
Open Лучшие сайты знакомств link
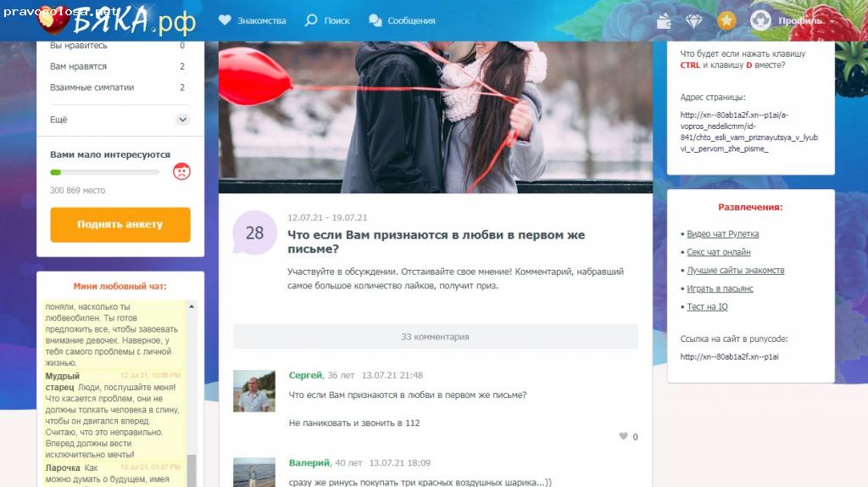pyautogui.click(x=735, y=271)
